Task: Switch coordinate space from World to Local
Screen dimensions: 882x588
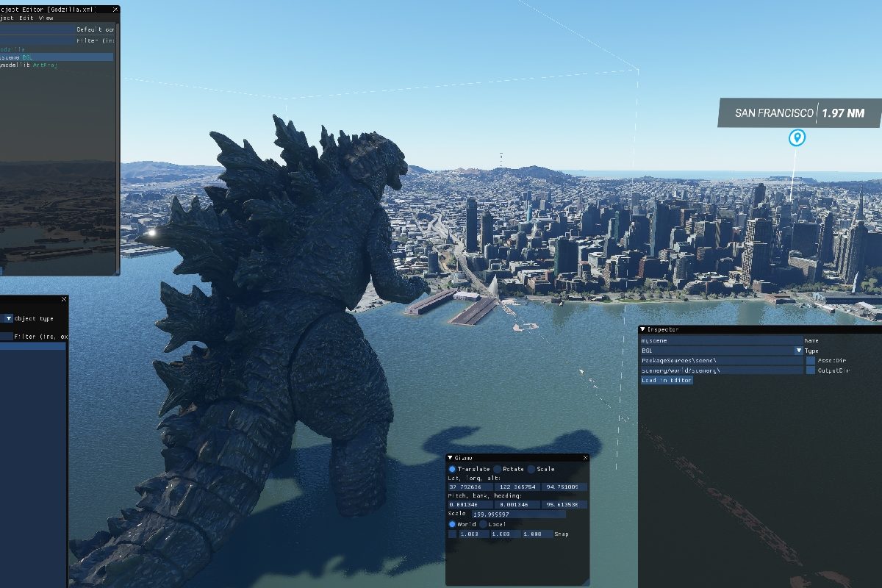Action: coord(484,524)
